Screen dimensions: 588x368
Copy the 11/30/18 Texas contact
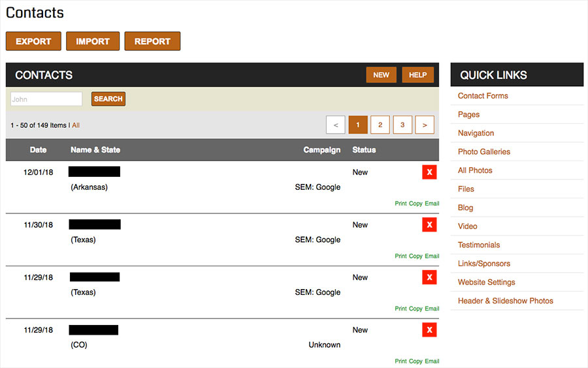(416, 256)
